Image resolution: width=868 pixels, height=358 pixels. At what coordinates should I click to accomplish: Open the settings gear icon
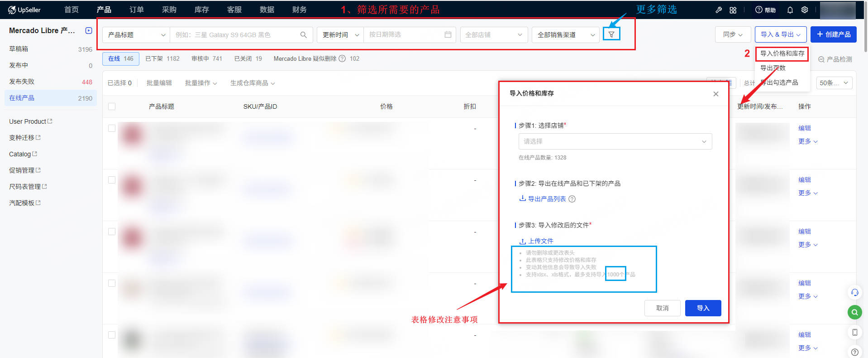[805, 10]
